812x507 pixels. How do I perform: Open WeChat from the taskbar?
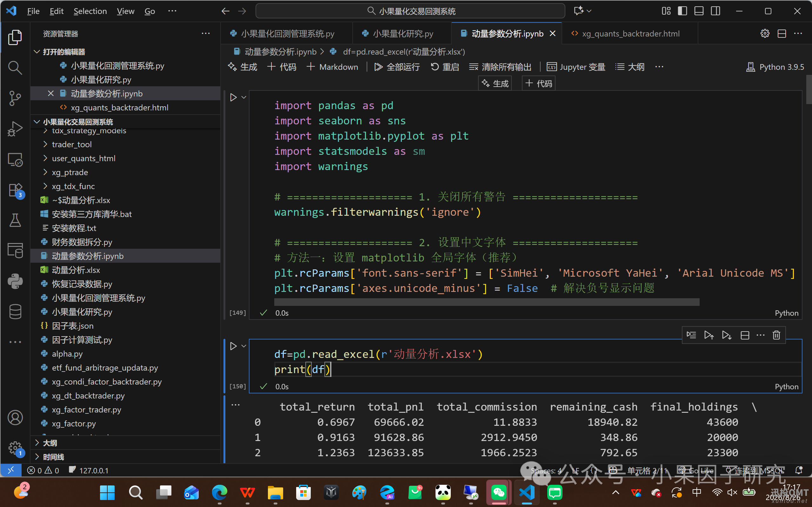point(498,493)
